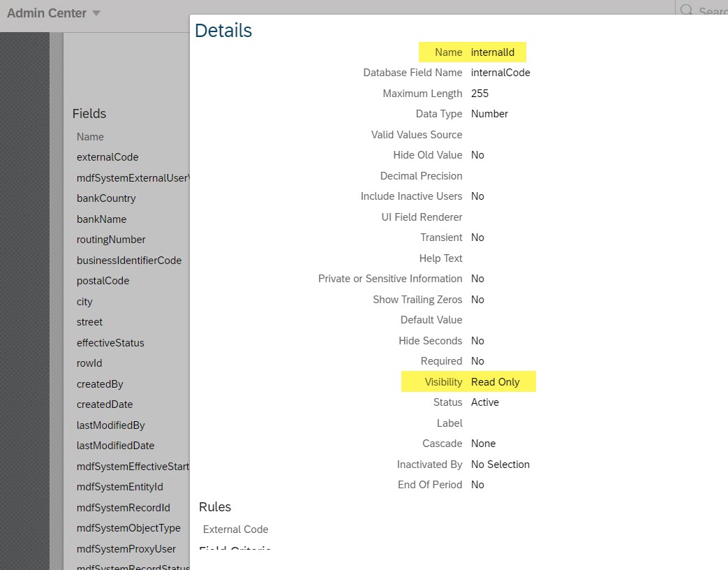Image resolution: width=728 pixels, height=570 pixels.
Task: Select the rowId field
Action: (x=89, y=363)
